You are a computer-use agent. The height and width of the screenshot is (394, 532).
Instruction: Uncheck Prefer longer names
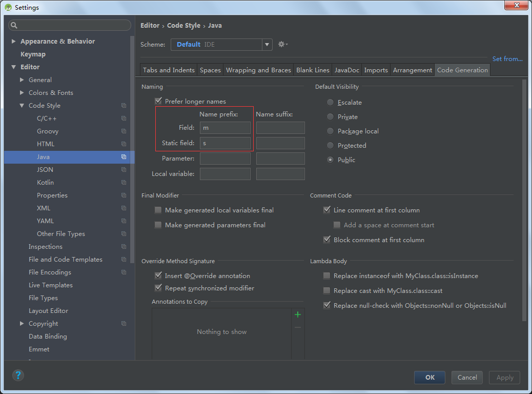pyautogui.click(x=158, y=101)
